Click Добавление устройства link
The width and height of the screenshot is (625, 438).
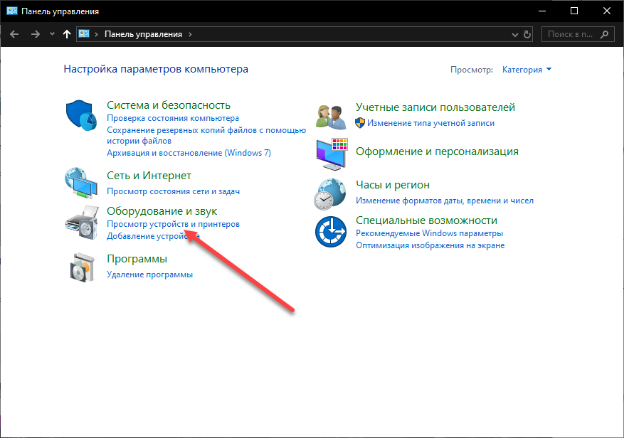tap(153, 236)
